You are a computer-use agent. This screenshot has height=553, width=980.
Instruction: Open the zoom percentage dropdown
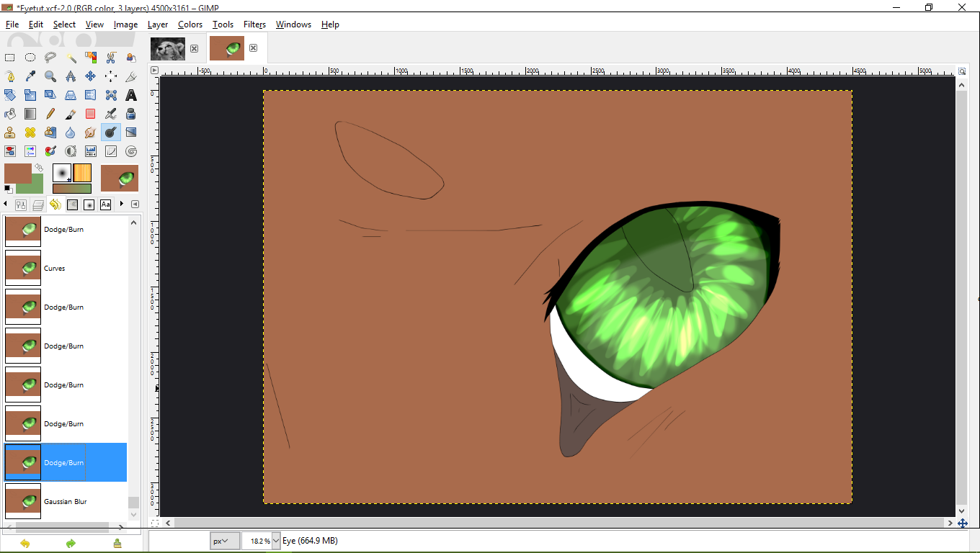(x=276, y=541)
